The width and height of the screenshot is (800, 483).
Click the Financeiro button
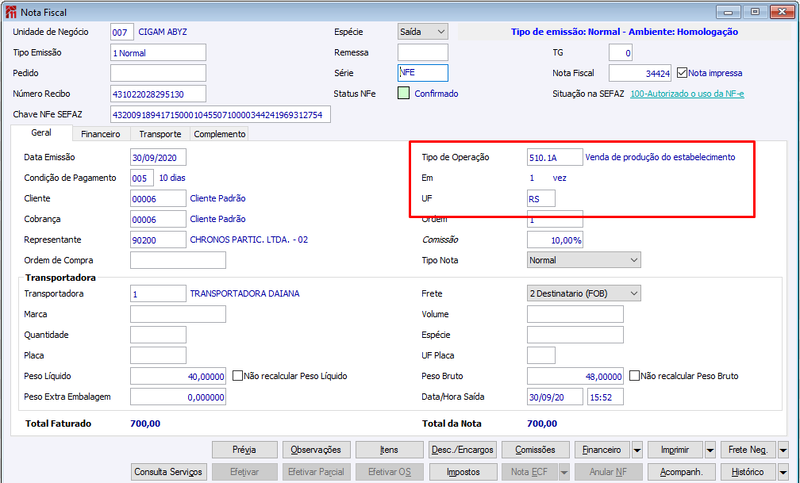click(x=602, y=450)
